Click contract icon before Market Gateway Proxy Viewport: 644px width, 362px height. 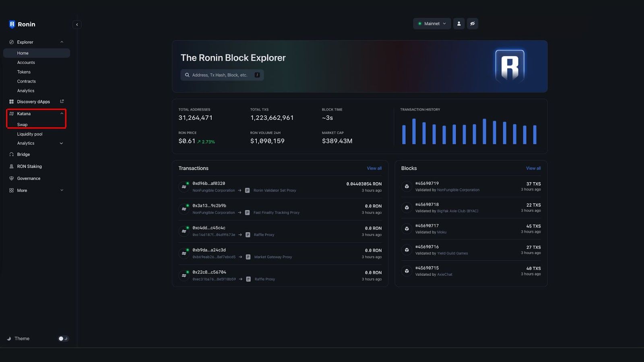click(248, 257)
